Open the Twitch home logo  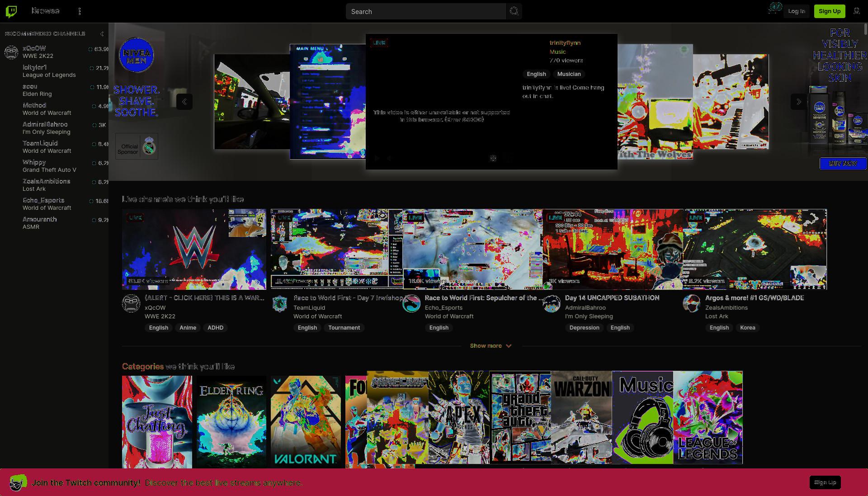[11, 11]
